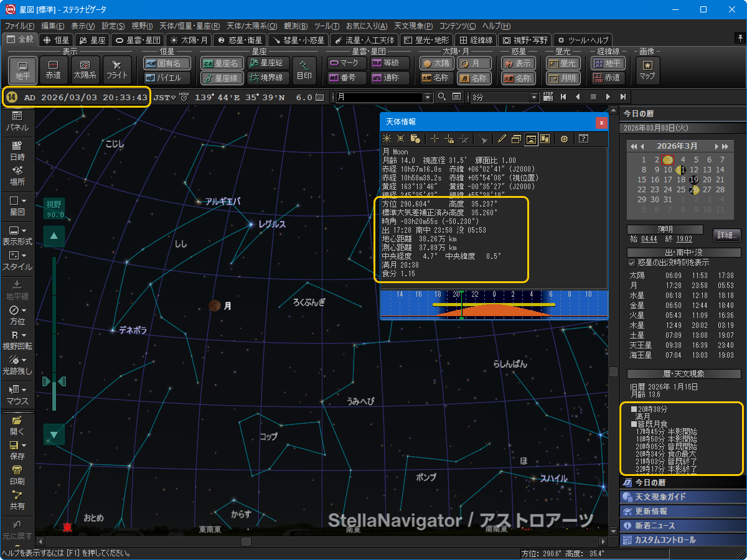The height and width of the screenshot is (560, 747).
Task: Open the 保存 save dropdown arrow
Action: coord(24,446)
